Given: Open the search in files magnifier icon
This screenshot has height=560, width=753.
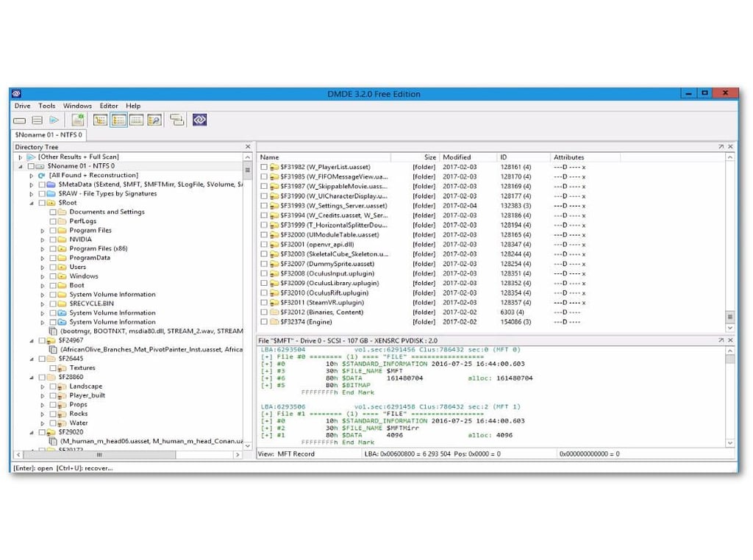Looking at the screenshot, I should [154, 120].
